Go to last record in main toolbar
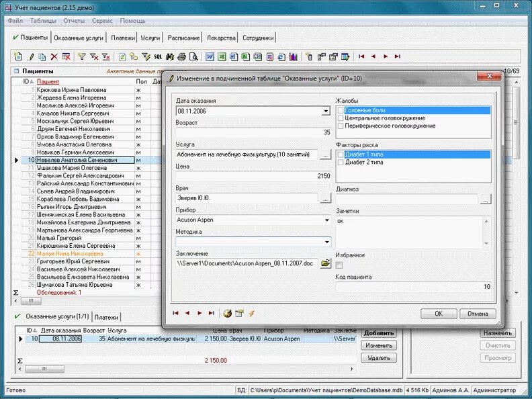The image size is (532, 399). click(397, 56)
